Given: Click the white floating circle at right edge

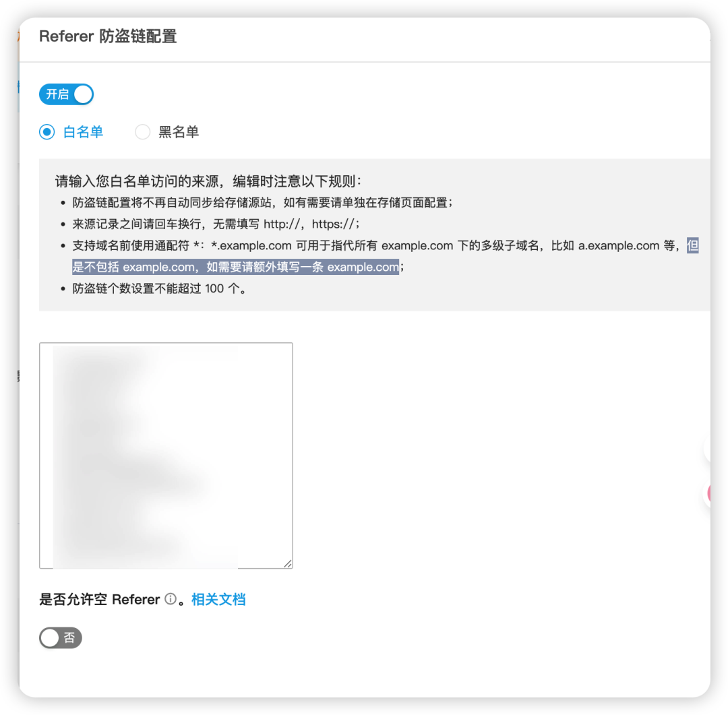Looking at the screenshot, I should (x=707, y=448).
